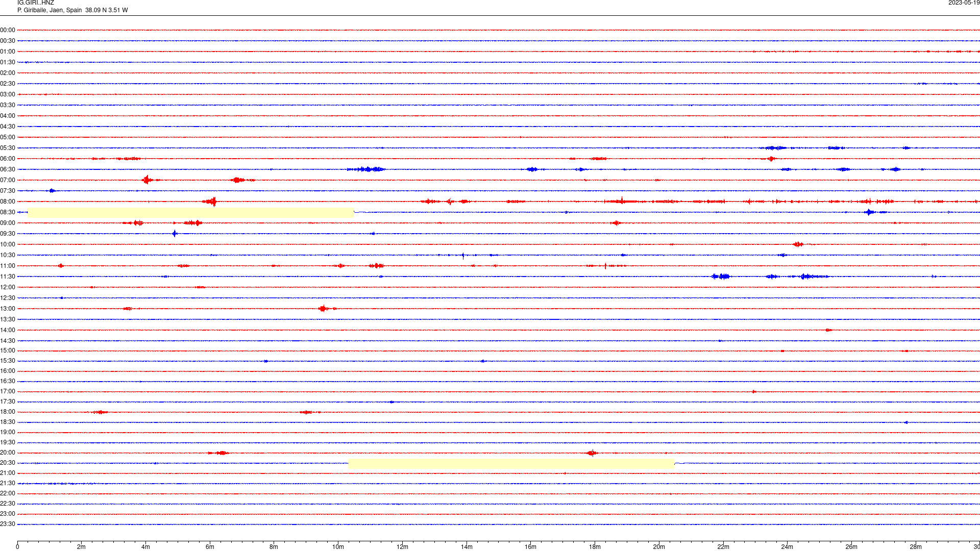Click the 22m tick label on the time axis
The image size is (980, 551).
coord(723,547)
